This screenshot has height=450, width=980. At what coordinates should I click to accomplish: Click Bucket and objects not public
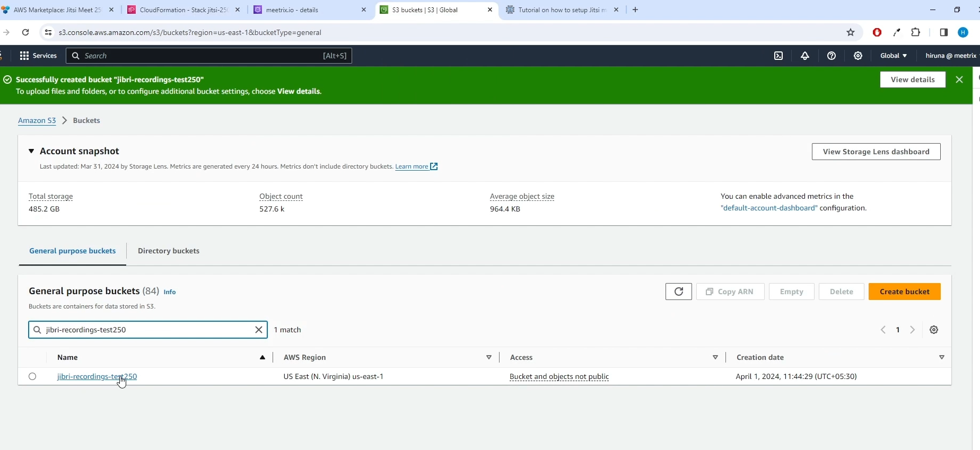point(559,377)
